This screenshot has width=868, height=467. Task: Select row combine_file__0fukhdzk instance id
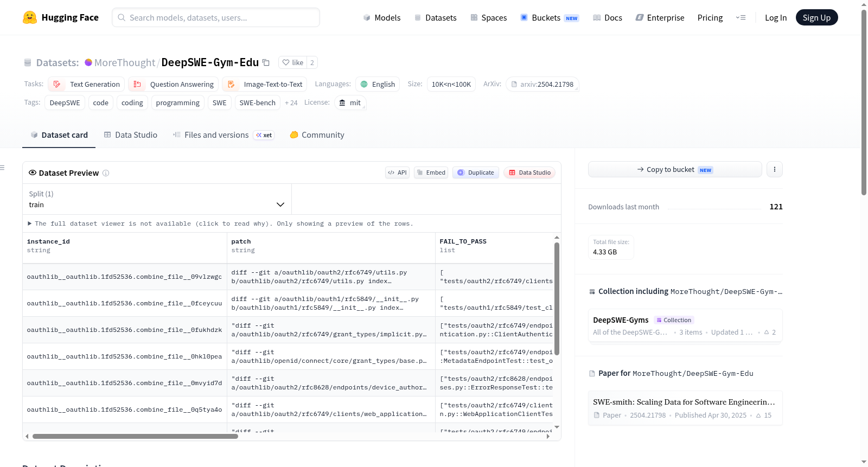coord(124,330)
